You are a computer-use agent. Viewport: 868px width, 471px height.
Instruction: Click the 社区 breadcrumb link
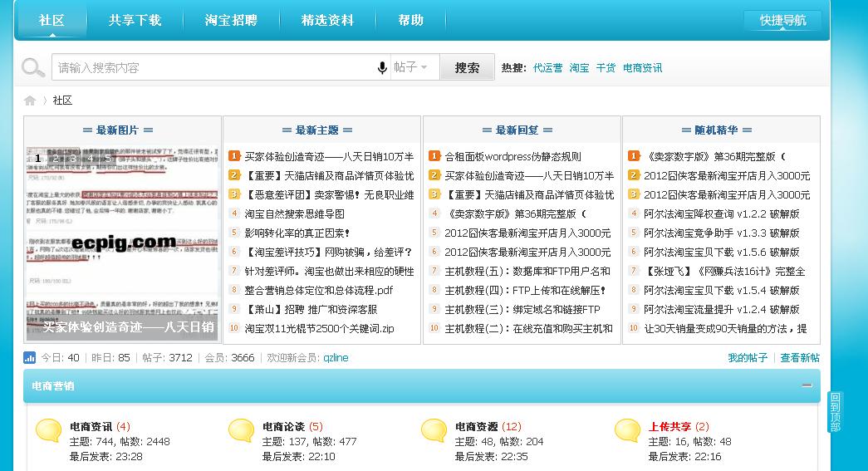[x=62, y=101]
